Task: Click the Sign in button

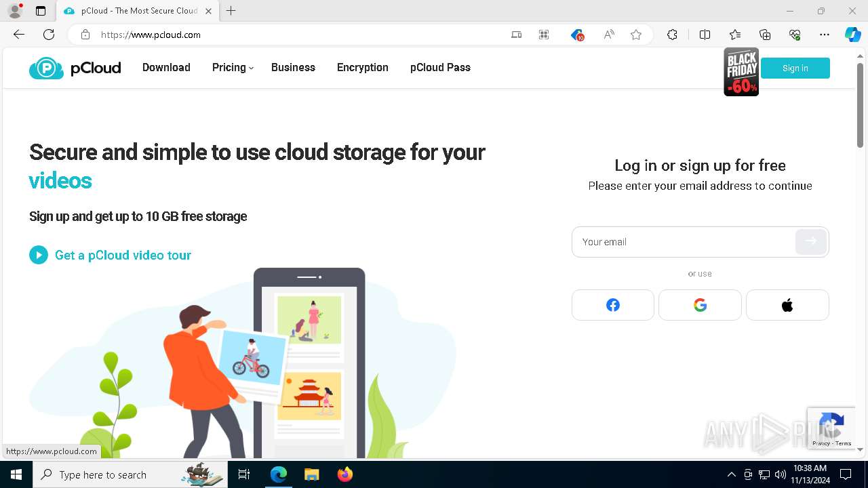Action: [795, 68]
